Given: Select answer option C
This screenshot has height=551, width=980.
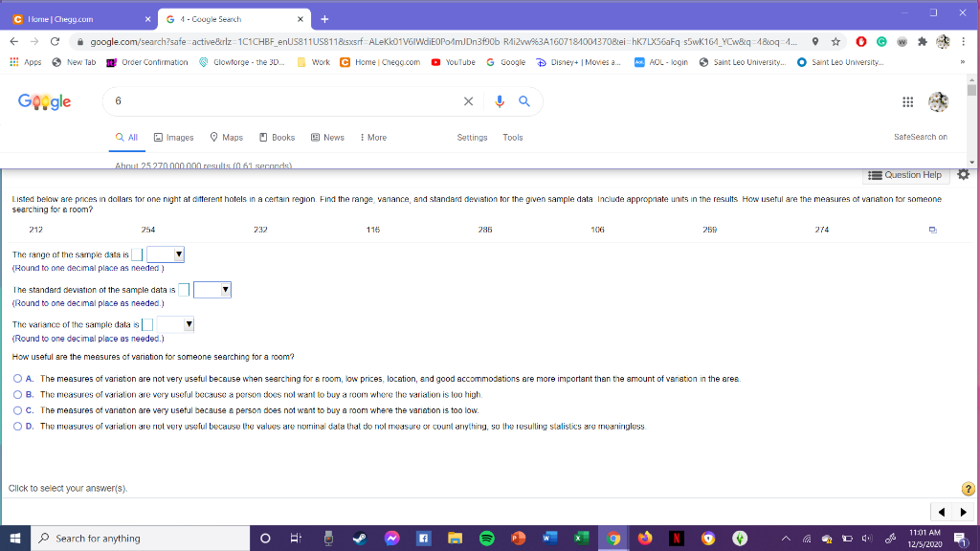Looking at the screenshot, I should (17, 410).
